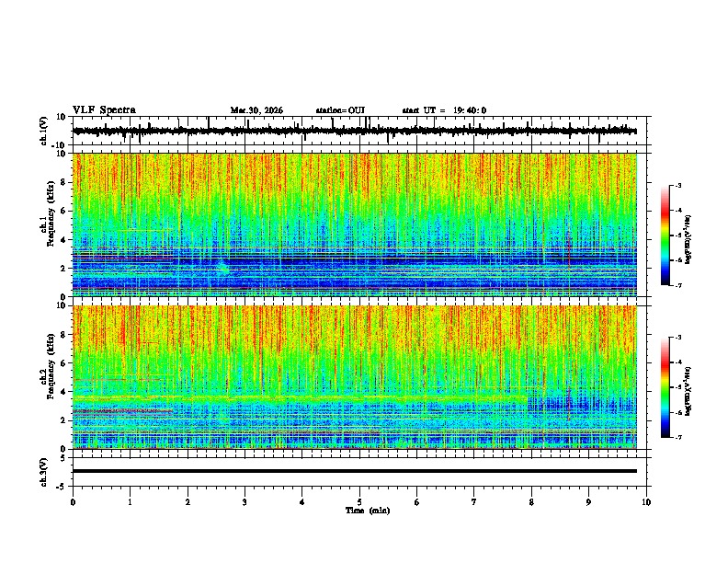Viewport: 728px width, 563px height.
Task: Click the "8" kHz tick on ch.1 frequency axis
Action: tap(65, 182)
